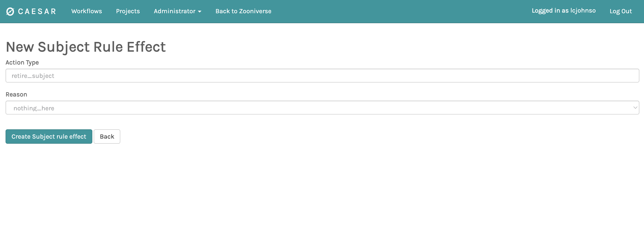Screen dimensions: 644x248
Task: Open the Workflows page
Action: 87,11
